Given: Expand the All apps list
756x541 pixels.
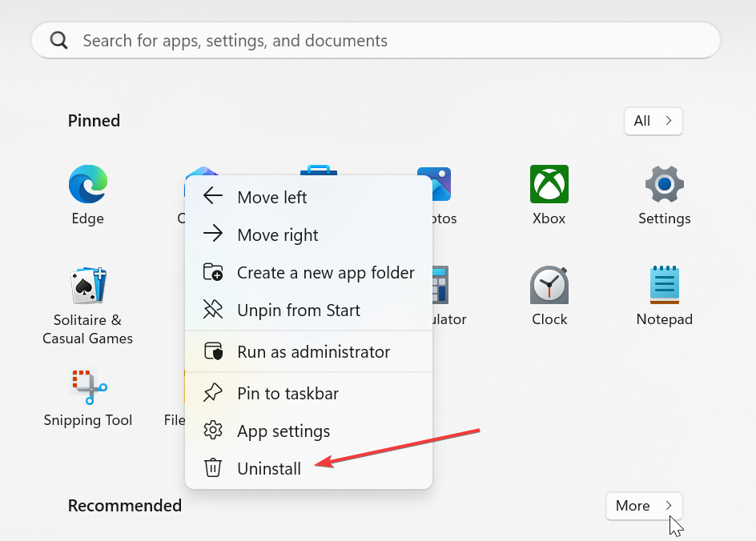Looking at the screenshot, I should (x=653, y=121).
